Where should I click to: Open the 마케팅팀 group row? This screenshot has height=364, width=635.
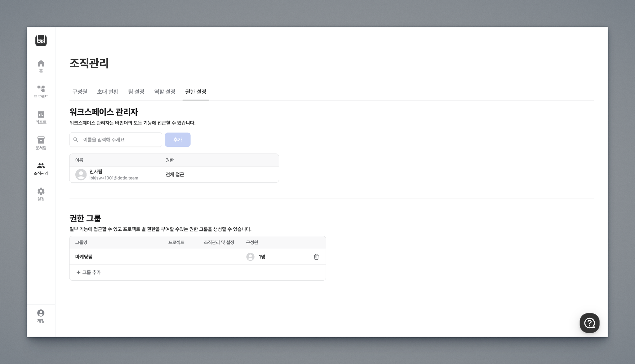(x=84, y=257)
